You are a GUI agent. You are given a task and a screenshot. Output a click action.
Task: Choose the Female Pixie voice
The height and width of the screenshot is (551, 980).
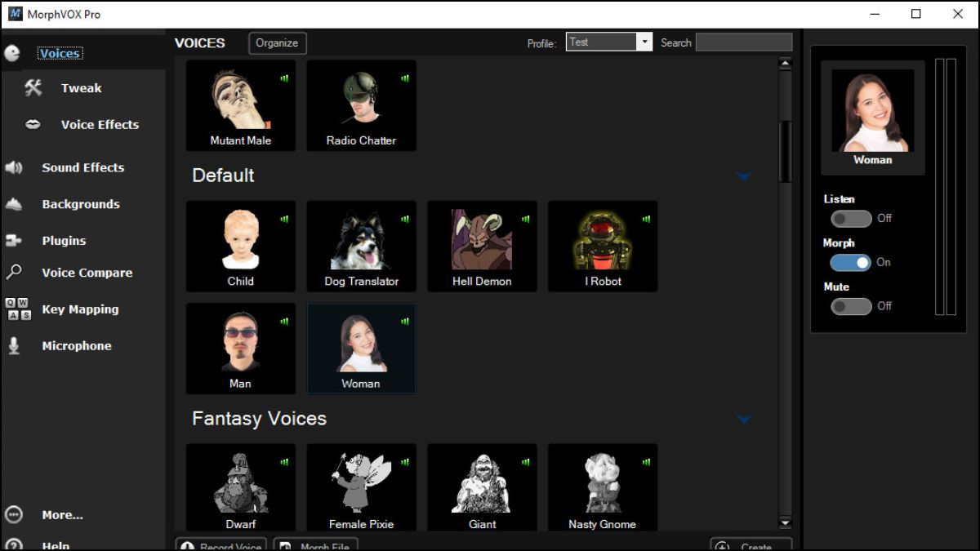tap(361, 488)
